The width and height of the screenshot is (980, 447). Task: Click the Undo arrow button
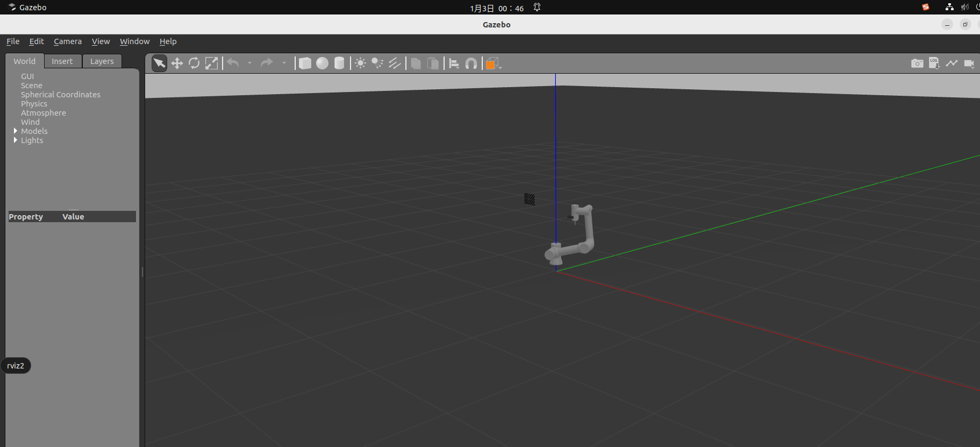(x=233, y=63)
